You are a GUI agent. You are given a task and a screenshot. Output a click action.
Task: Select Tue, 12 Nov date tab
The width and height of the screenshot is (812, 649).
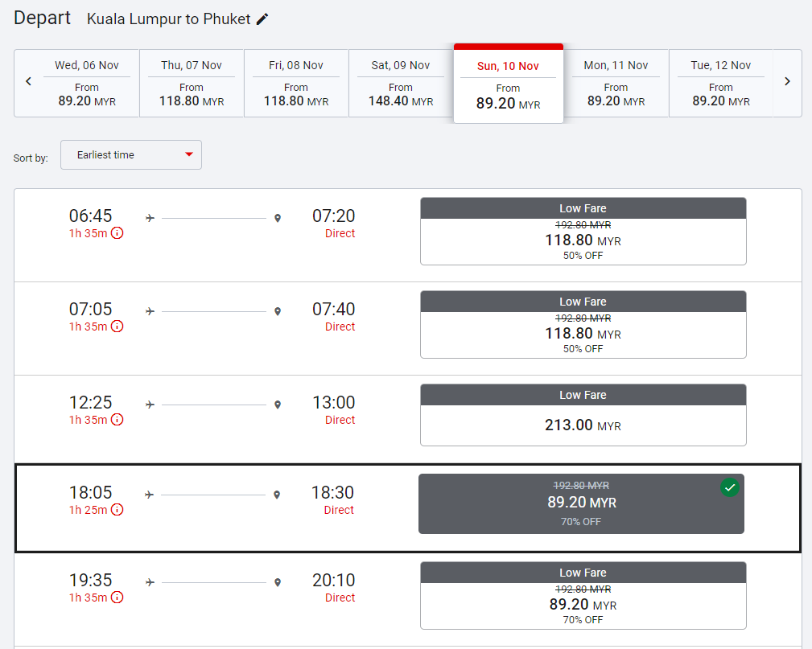(x=721, y=84)
